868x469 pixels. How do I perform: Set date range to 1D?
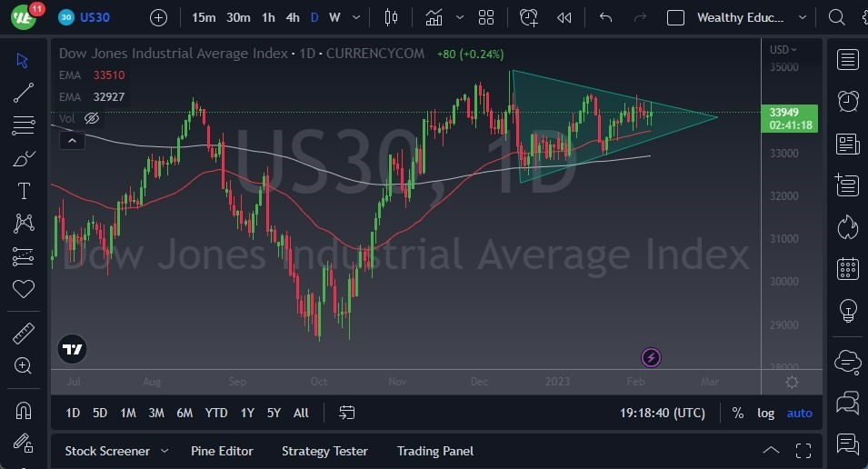pos(73,413)
